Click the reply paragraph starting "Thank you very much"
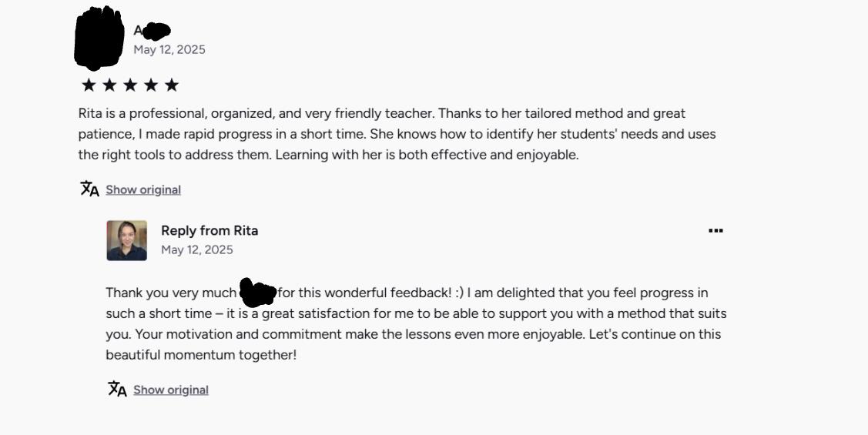Image resolution: width=868 pixels, height=435 pixels. (416, 324)
